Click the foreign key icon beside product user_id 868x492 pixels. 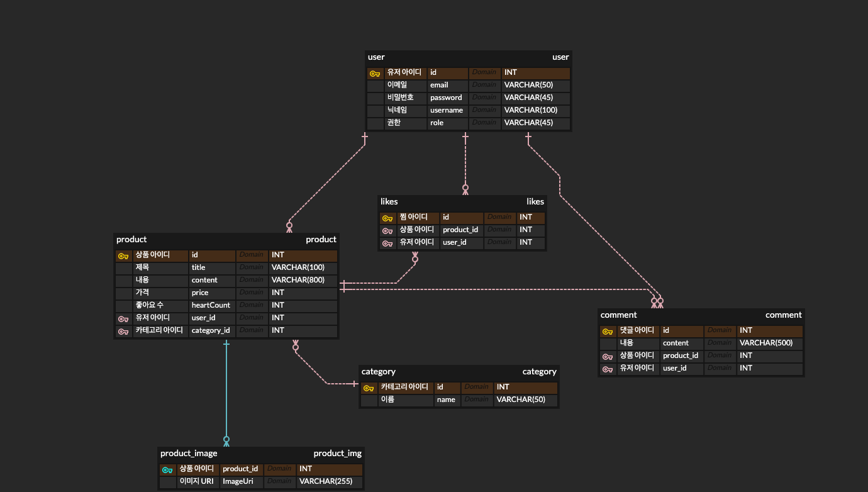coord(123,318)
